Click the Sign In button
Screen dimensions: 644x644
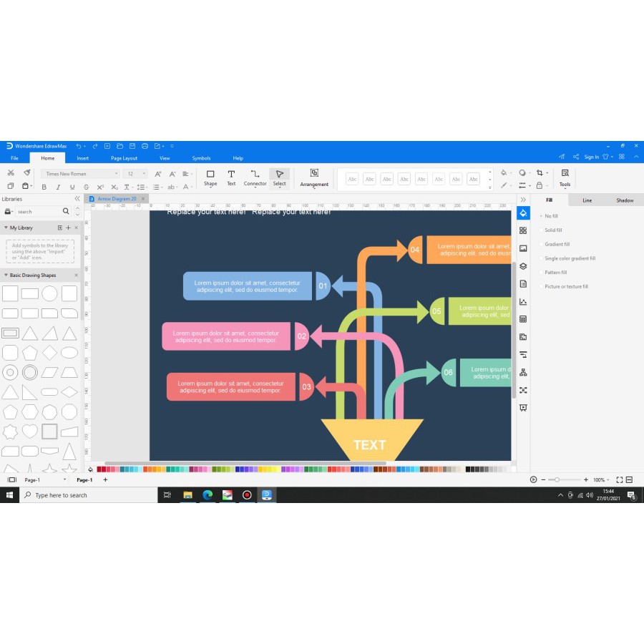pos(591,157)
